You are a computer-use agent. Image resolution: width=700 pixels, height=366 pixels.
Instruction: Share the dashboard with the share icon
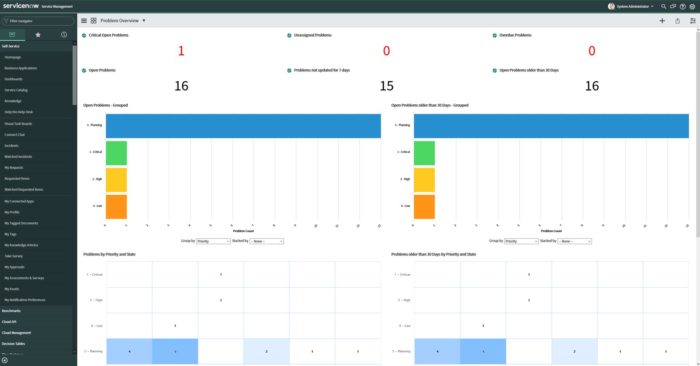pos(677,21)
